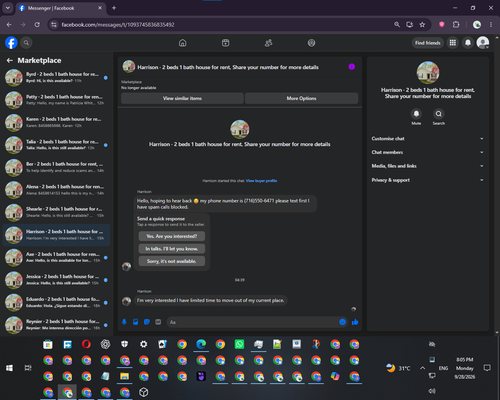500x400 pixels.
Task: Open the tab search dropdown arrow
Action: (7, 8)
